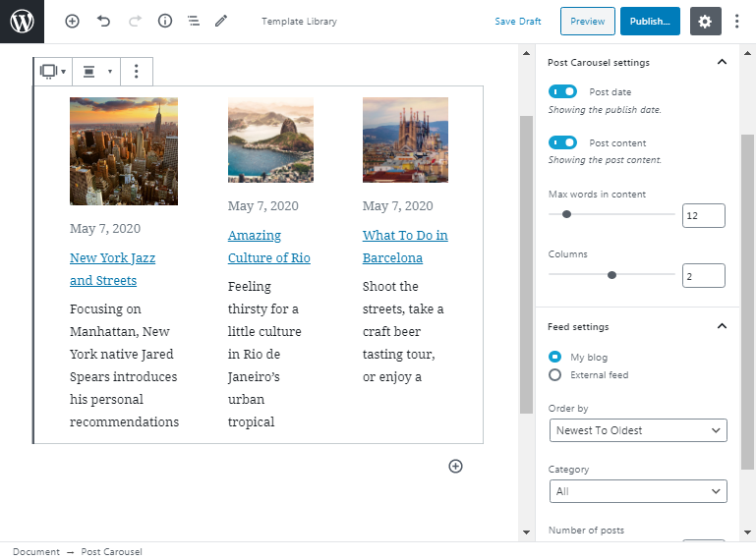Click the editor scroll down arrow

click(x=527, y=532)
